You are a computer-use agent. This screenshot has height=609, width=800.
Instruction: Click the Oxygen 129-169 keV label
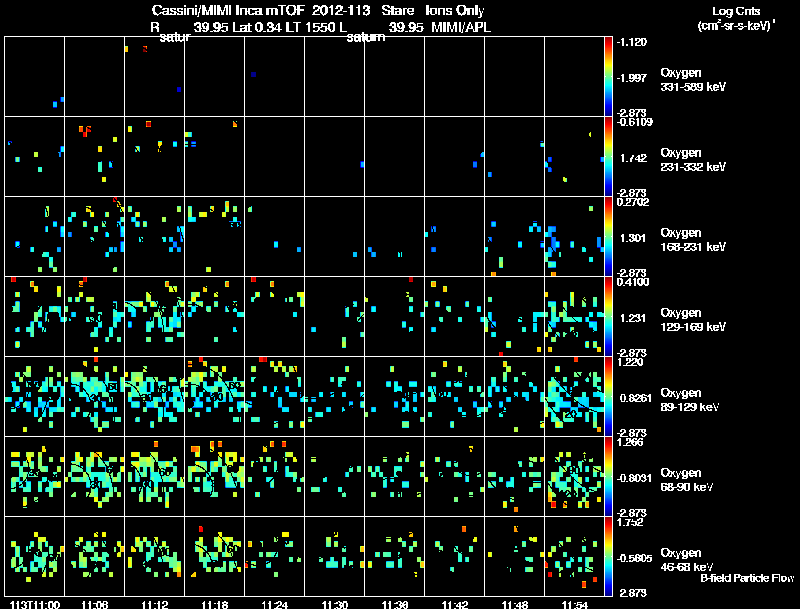point(693,320)
